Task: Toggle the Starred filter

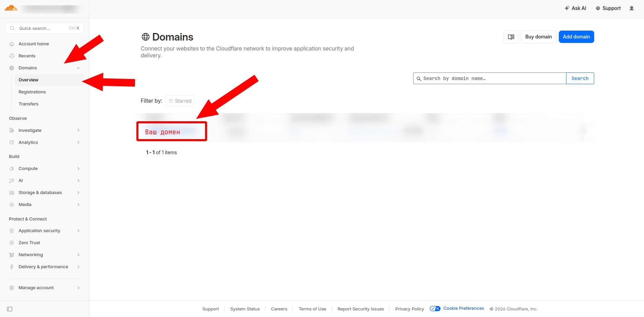Action: 180,101
